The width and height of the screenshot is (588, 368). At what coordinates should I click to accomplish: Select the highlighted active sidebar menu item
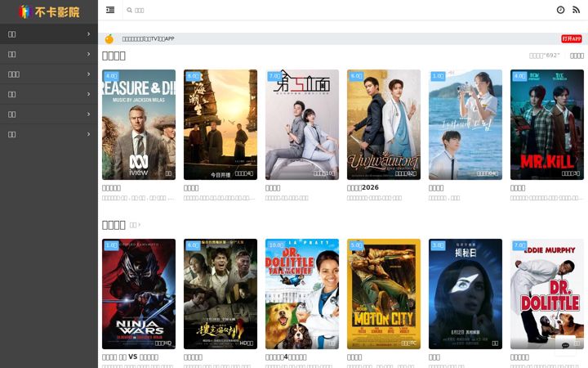pyautogui.click(x=49, y=34)
